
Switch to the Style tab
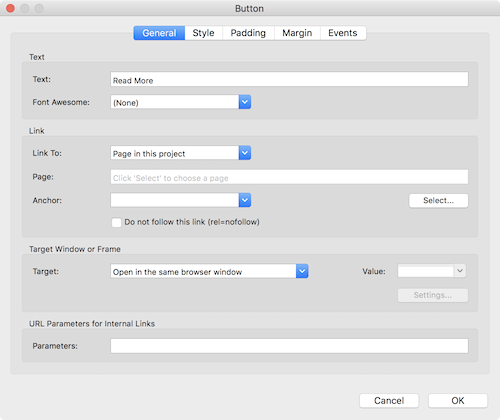(203, 33)
